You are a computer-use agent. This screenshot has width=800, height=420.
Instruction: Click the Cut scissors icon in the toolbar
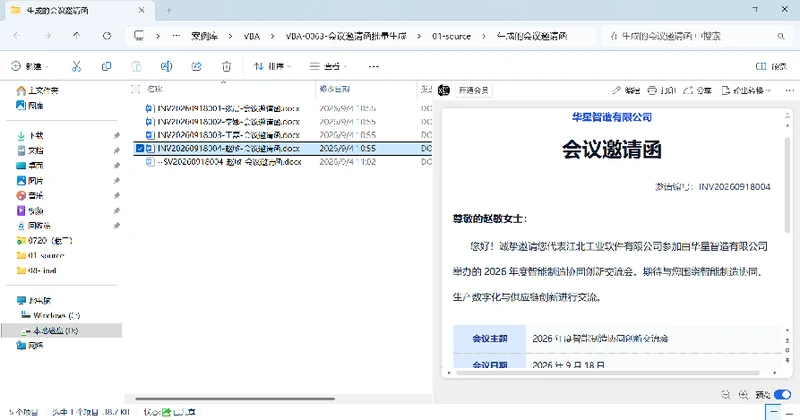click(x=77, y=66)
